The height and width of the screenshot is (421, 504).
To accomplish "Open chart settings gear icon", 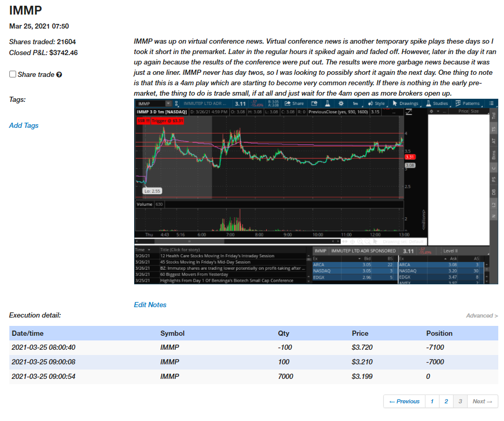I will pos(341,103).
